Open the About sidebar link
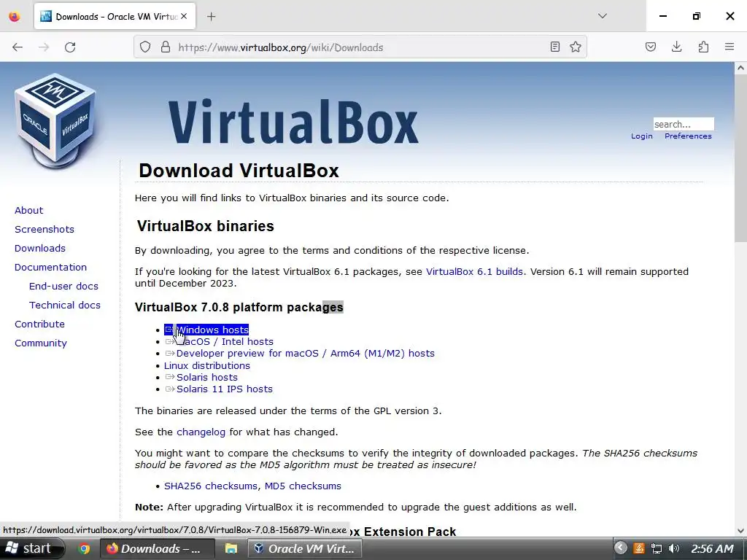 coord(28,211)
